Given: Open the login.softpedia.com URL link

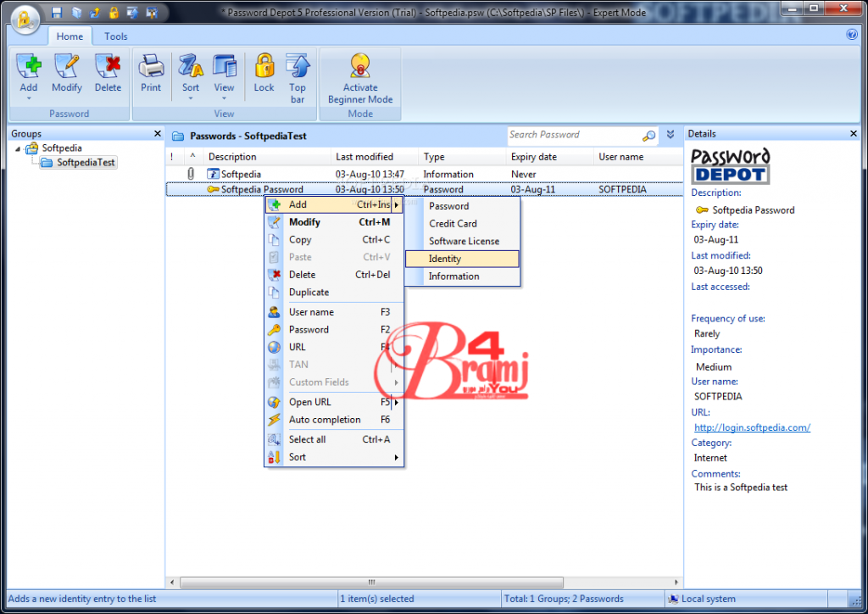Looking at the screenshot, I should pos(752,427).
